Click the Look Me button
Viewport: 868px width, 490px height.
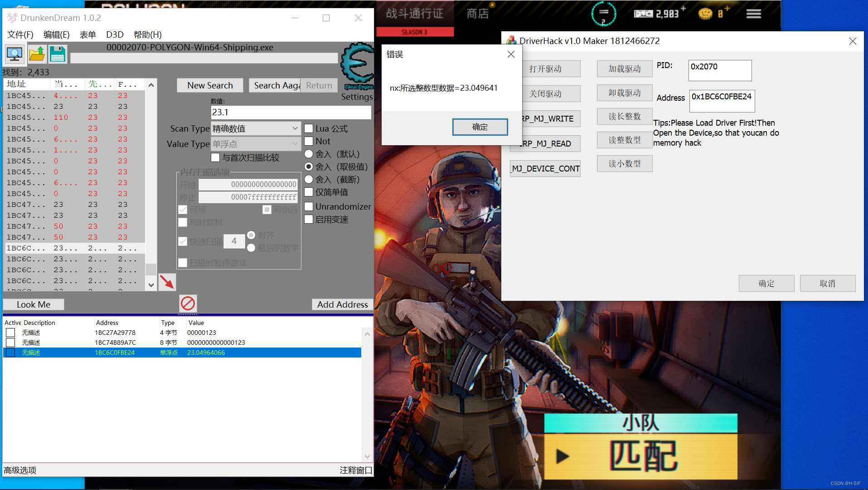coord(34,304)
